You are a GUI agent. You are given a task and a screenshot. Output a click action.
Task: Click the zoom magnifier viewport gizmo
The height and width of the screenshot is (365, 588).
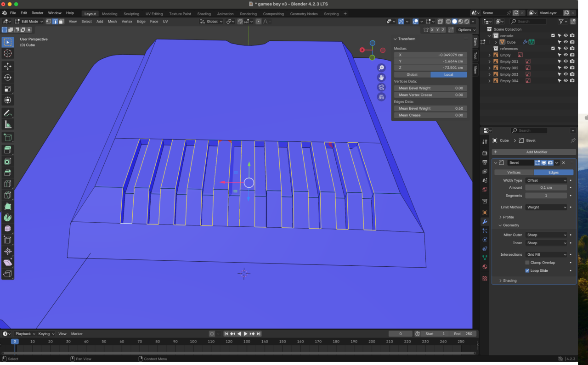coord(381,68)
